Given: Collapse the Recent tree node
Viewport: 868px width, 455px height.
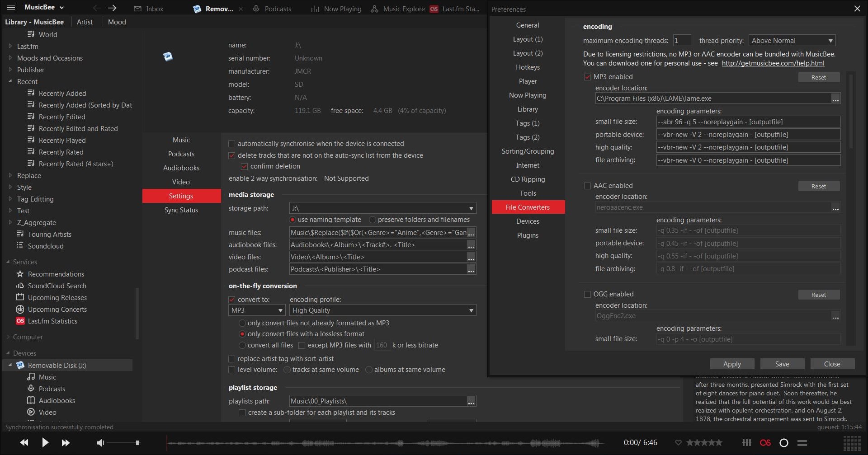Looking at the screenshot, I should coord(10,81).
